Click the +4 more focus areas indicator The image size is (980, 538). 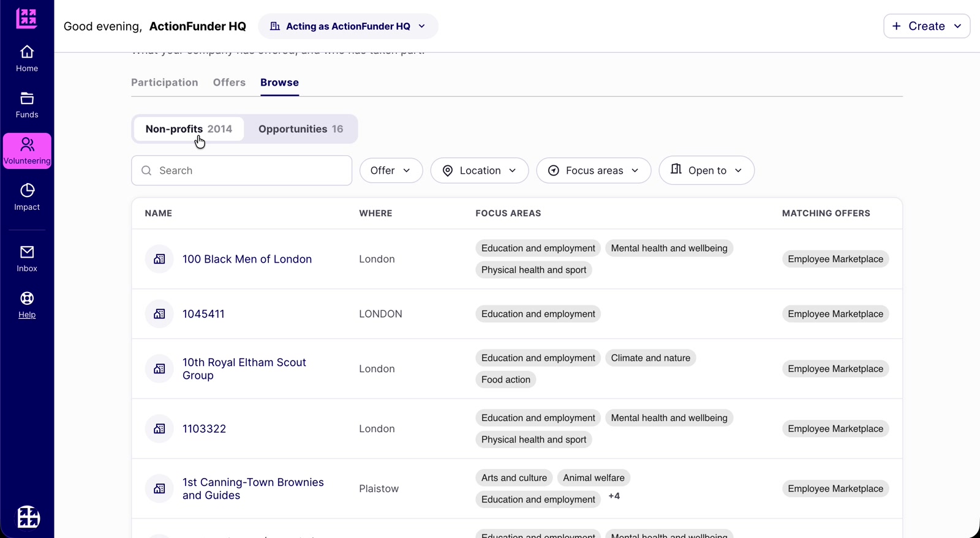coord(614,496)
